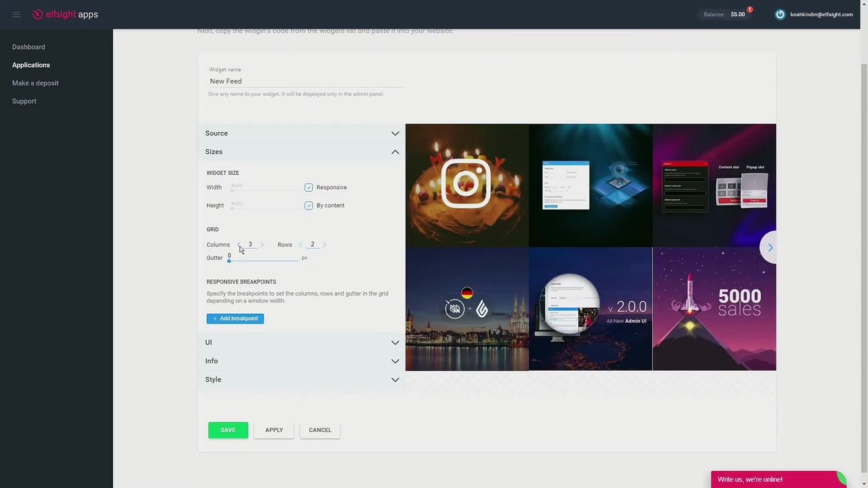Decrease the Columns count arrow
The width and height of the screenshot is (868, 488).
[238, 245]
